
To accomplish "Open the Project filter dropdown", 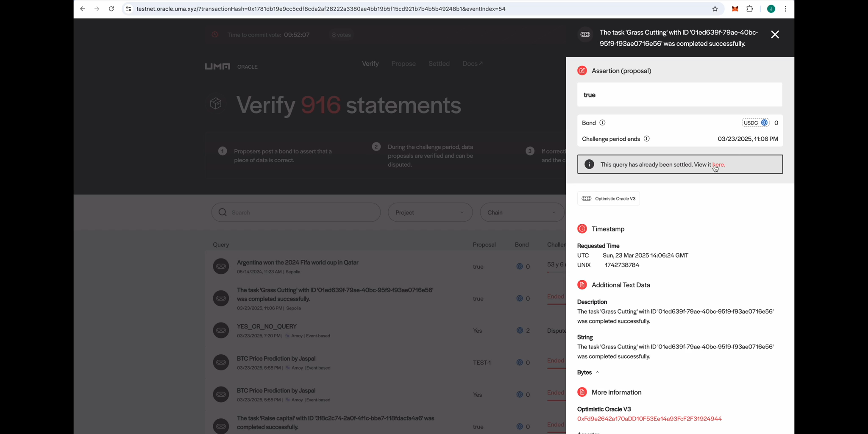I will (430, 212).
